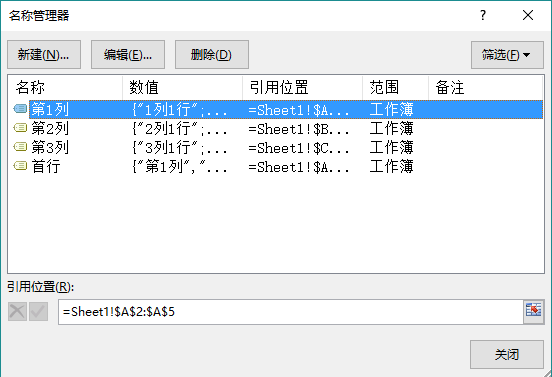Image resolution: width=552 pixels, height=377 pixels.
Task: Click the name tag icon beside 第1列
Action: (20, 109)
